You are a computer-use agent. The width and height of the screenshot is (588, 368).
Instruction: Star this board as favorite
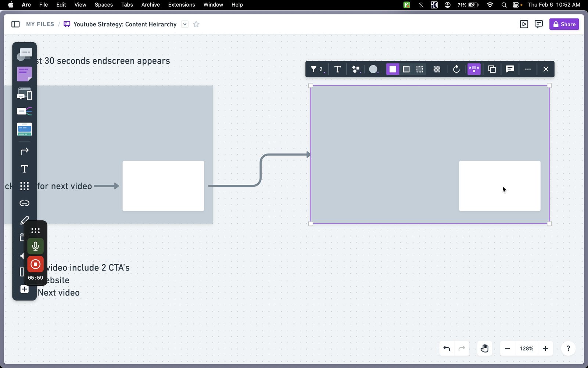(x=196, y=24)
